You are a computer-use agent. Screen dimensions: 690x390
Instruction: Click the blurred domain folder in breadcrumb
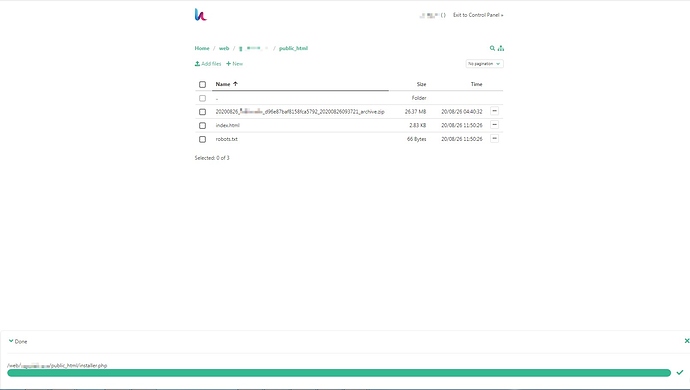[254, 48]
